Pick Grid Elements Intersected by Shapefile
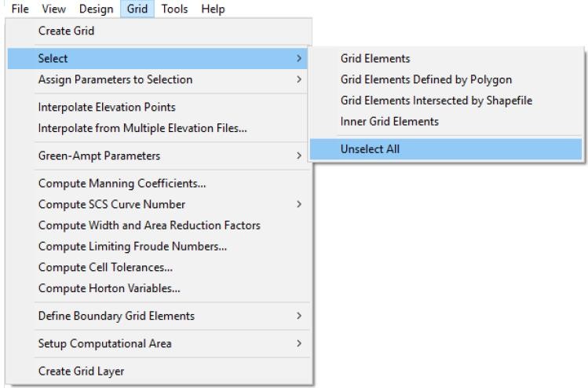This screenshot has width=588, height=388. [x=431, y=101]
